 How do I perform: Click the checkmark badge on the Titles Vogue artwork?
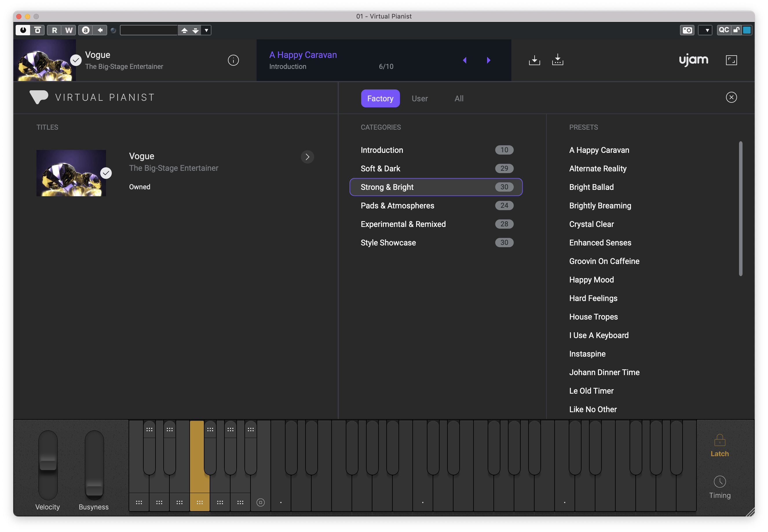[106, 173]
